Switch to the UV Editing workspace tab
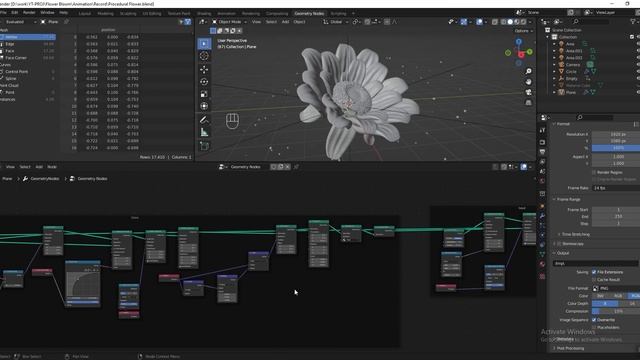This screenshot has width=640, height=360. click(x=152, y=13)
